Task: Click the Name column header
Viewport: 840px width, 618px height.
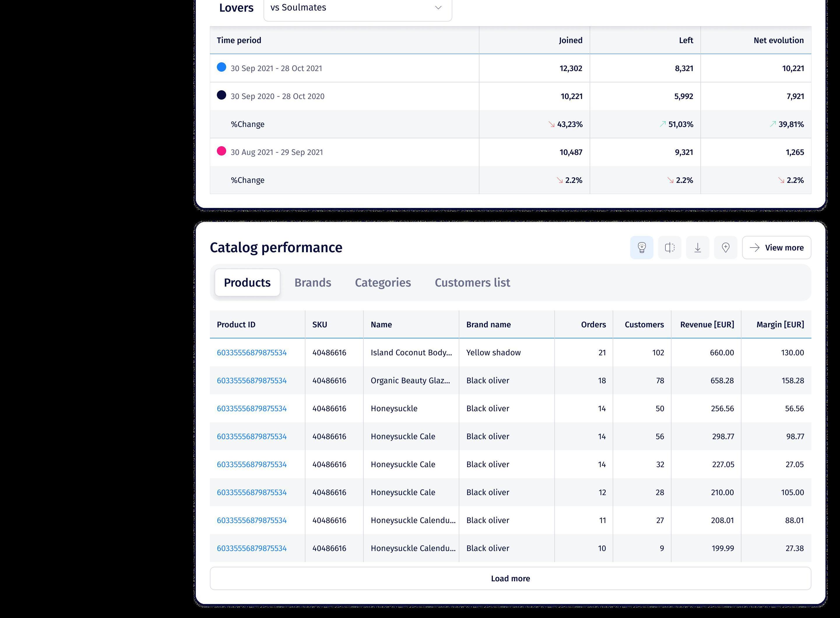Action: (411, 324)
